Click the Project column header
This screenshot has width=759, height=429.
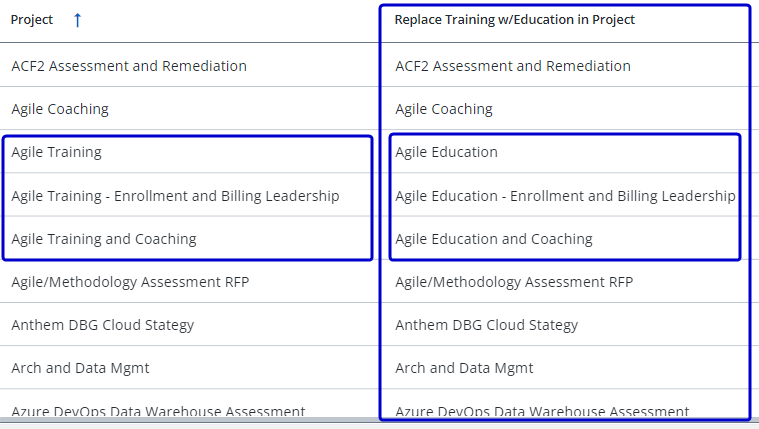coord(32,20)
